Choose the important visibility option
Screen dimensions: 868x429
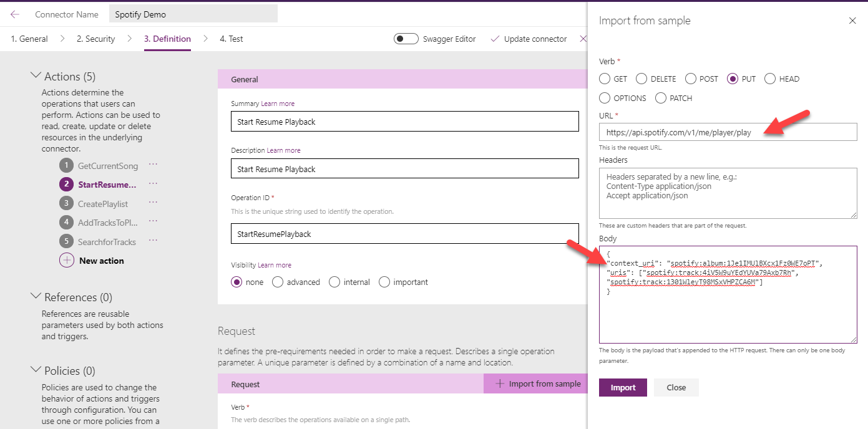[x=384, y=282]
